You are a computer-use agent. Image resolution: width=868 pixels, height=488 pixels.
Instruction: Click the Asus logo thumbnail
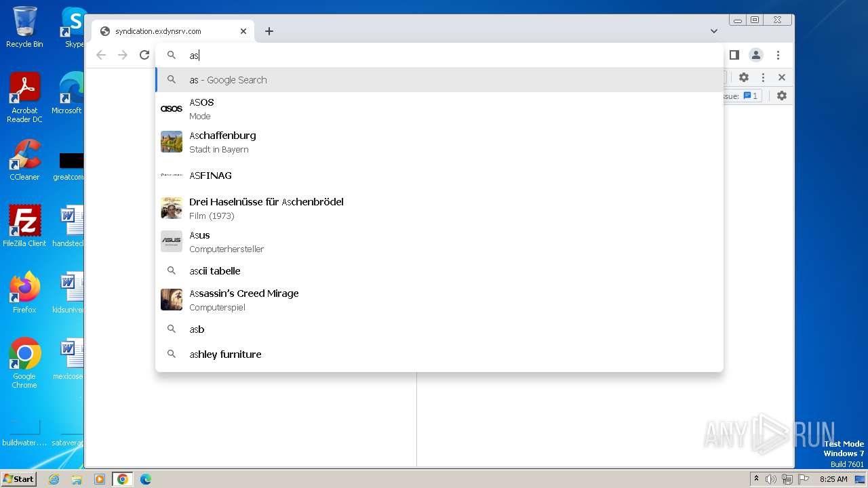click(172, 241)
